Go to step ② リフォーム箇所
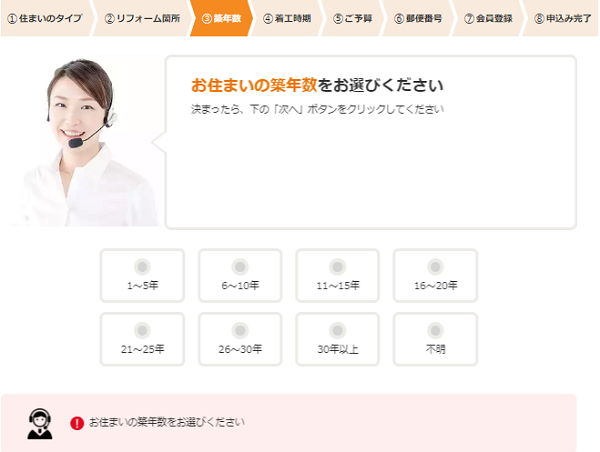Viewport: 600px width, 452px height. tap(142, 18)
